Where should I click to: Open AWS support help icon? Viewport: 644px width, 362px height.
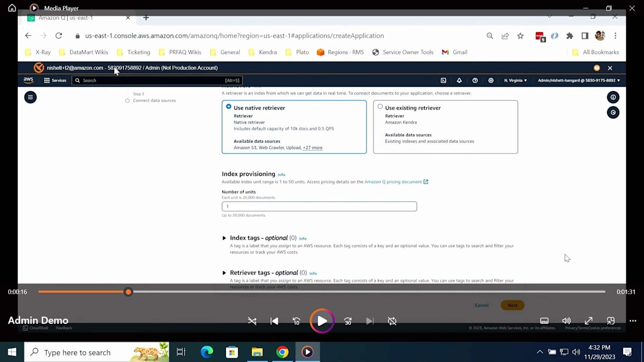(475, 80)
